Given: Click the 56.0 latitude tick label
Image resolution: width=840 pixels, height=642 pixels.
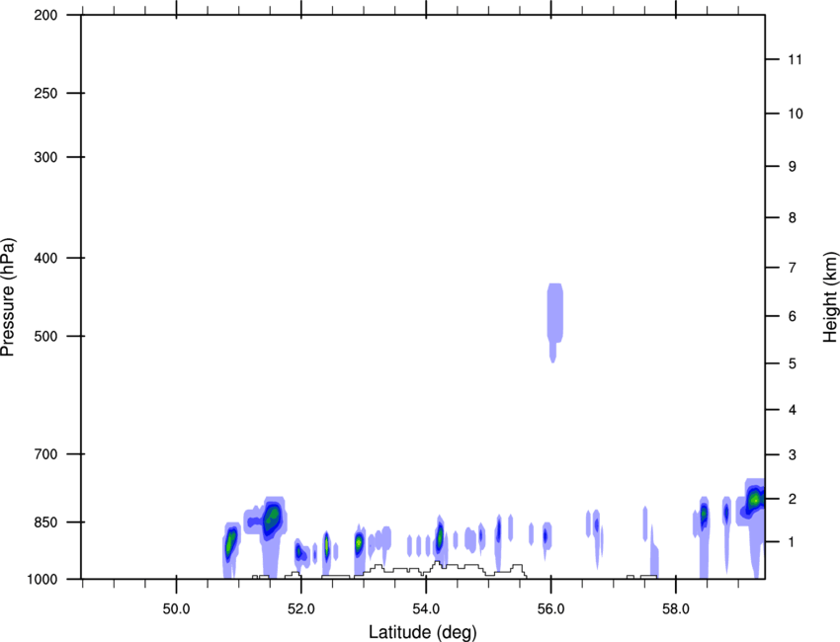Looking at the screenshot, I should coord(550,609).
